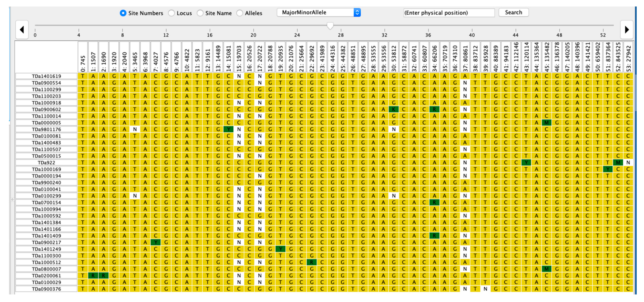This screenshot has height=302, width=644.
Task: Click the left arrow scroll button
Action: [x=22, y=30]
